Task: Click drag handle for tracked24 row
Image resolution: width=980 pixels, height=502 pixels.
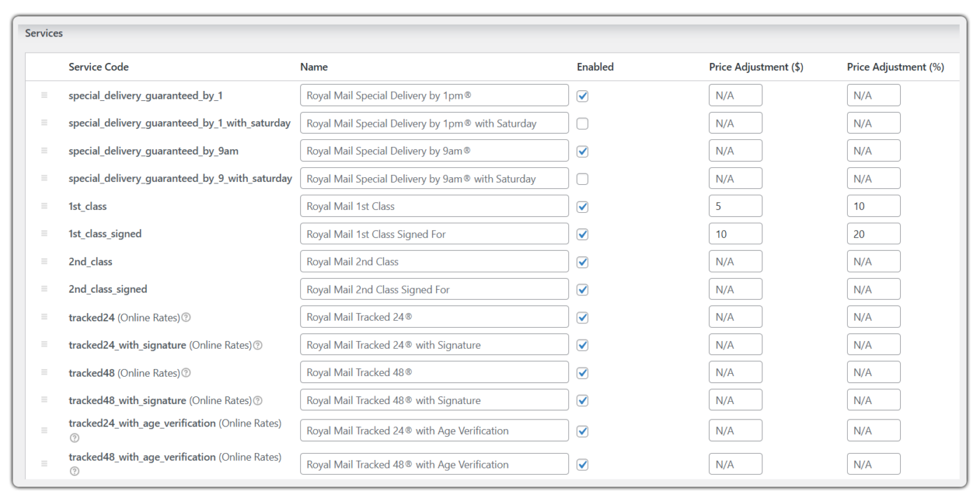Action: click(x=44, y=317)
